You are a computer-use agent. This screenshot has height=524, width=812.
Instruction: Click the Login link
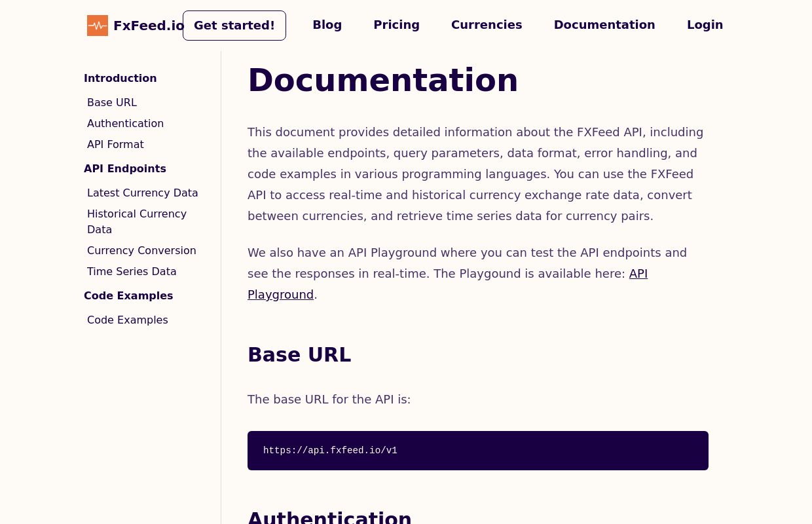[705, 25]
